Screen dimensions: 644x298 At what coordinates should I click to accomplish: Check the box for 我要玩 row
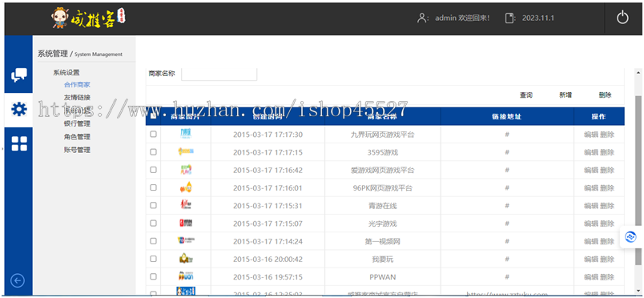pyautogui.click(x=153, y=259)
